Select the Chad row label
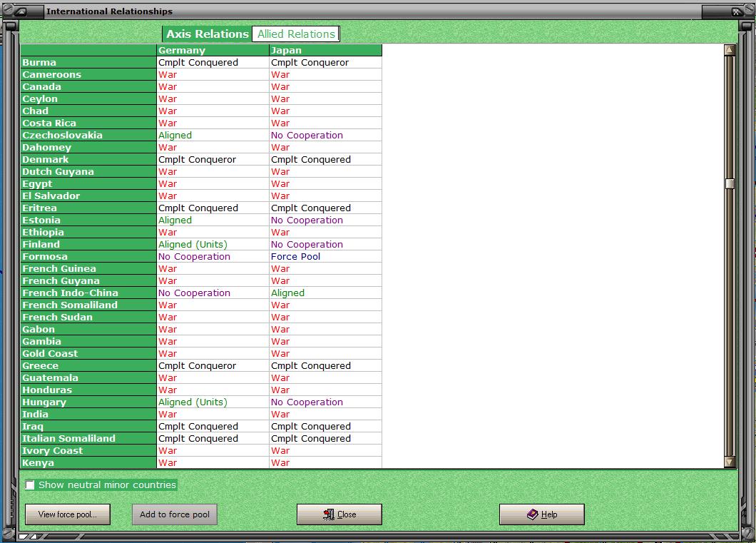This screenshot has width=756, height=543. click(x=88, y=111)
